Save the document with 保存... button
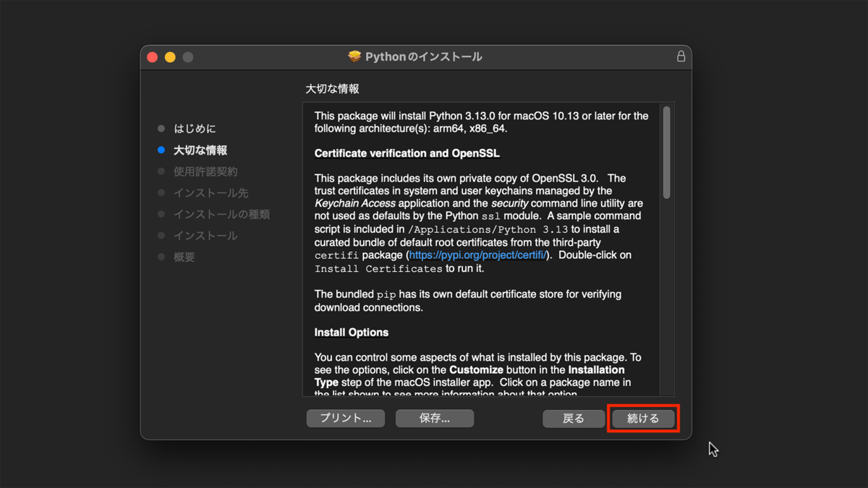The width and height of the screenshot is (868, 488). pos(435,418)
